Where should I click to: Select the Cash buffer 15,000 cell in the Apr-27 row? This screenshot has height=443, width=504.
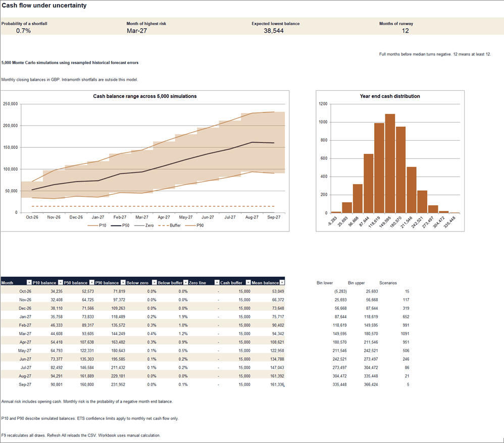(244, 342)
